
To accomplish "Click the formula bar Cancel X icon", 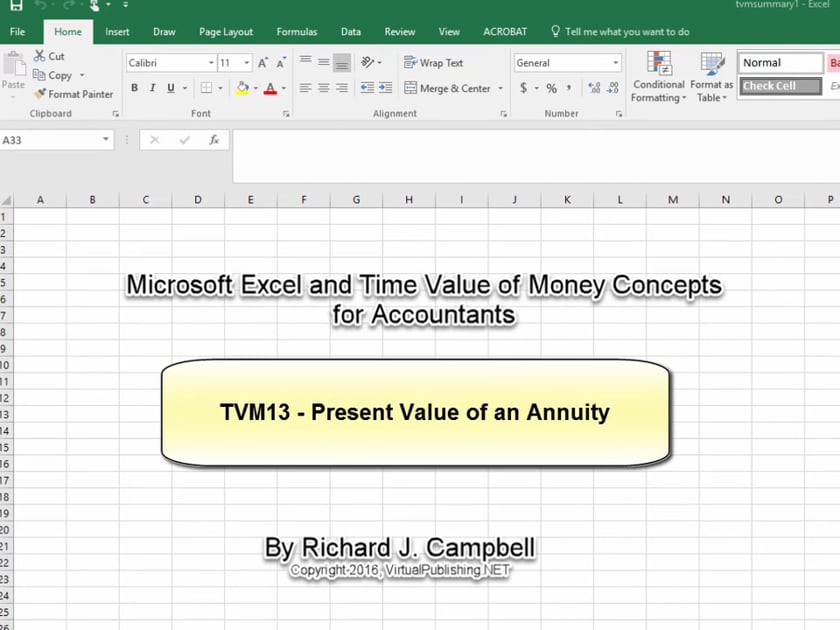I will [x=155, y=140].
